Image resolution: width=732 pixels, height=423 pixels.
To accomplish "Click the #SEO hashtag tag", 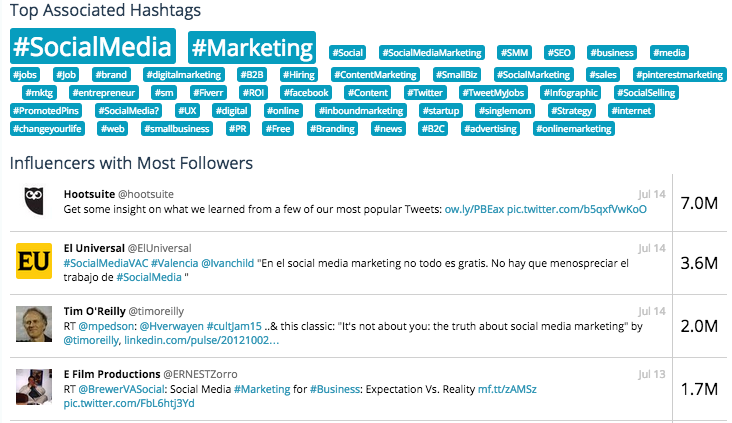I will (559, 52).
